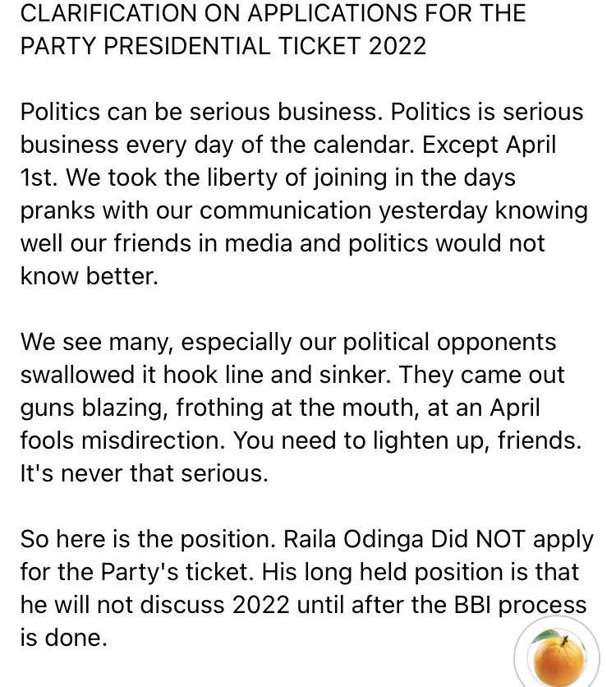Click the final words 'is done.'

coord(63,638)
